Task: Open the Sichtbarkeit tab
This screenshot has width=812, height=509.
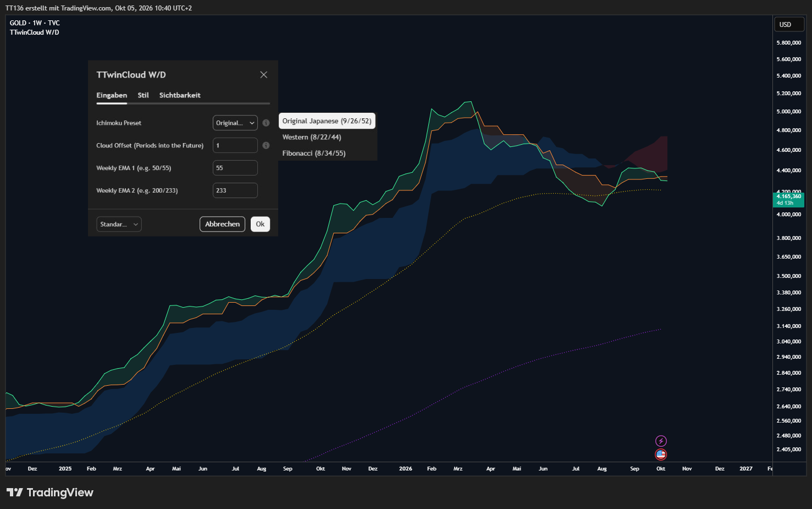Action: [x=180, y=95]
